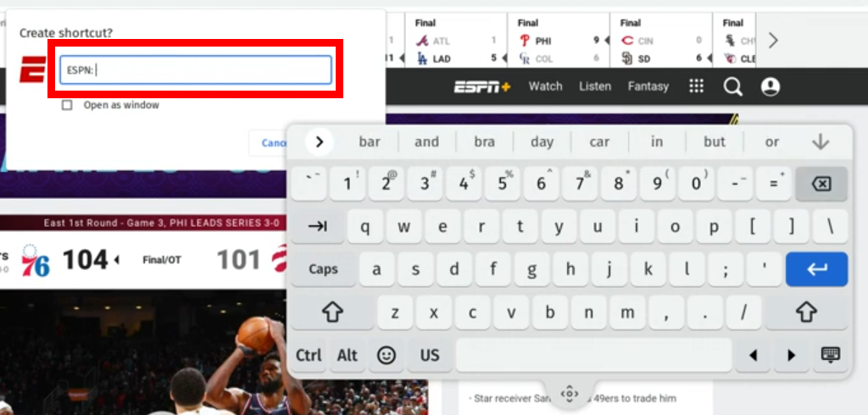Screen dimensions: 868x415
Task: Open the Fantasy menu item
Action: pyautogui.click(x=648, y=86)
